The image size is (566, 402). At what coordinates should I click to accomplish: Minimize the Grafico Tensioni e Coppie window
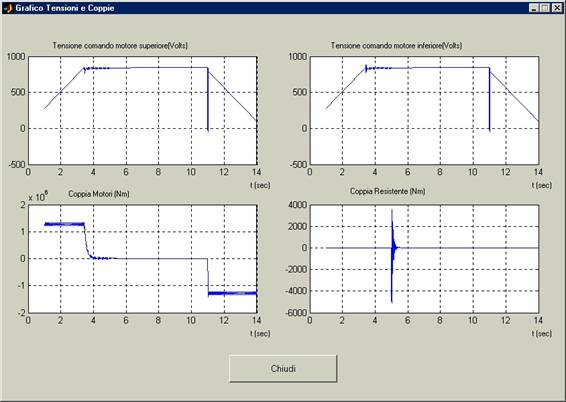click(x=534, y=8)
